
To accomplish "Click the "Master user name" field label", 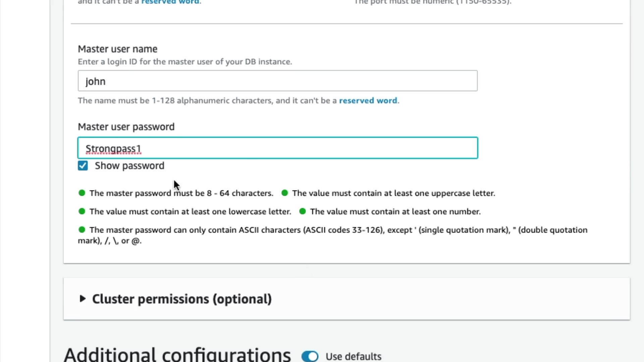I will 117,49.
